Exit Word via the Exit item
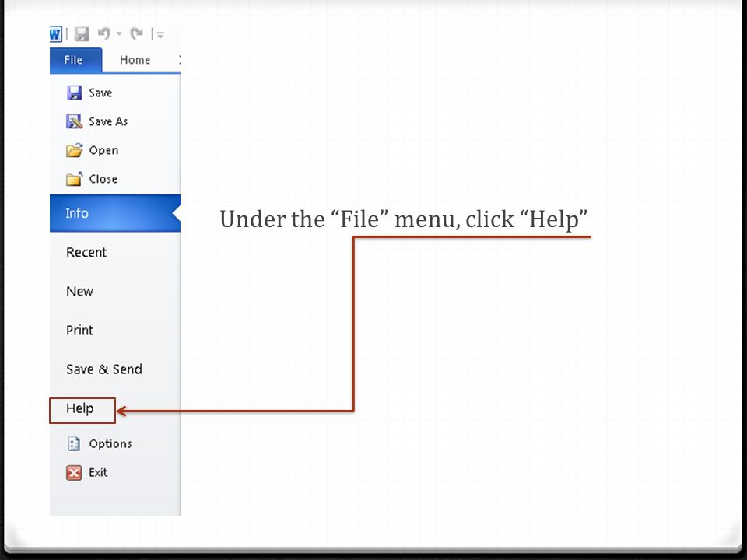The image size is (747, 560). tap(98, 472)
